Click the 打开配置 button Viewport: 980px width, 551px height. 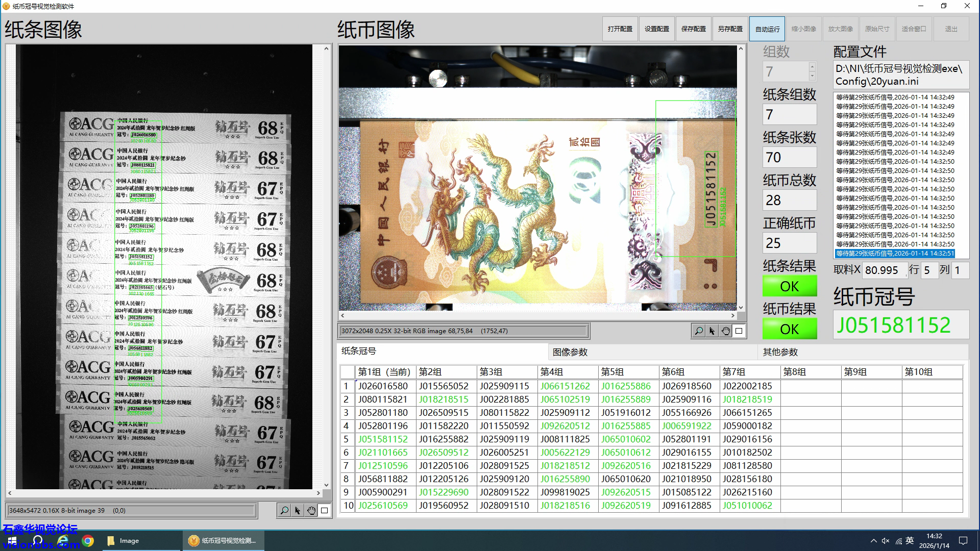(620, 29)
